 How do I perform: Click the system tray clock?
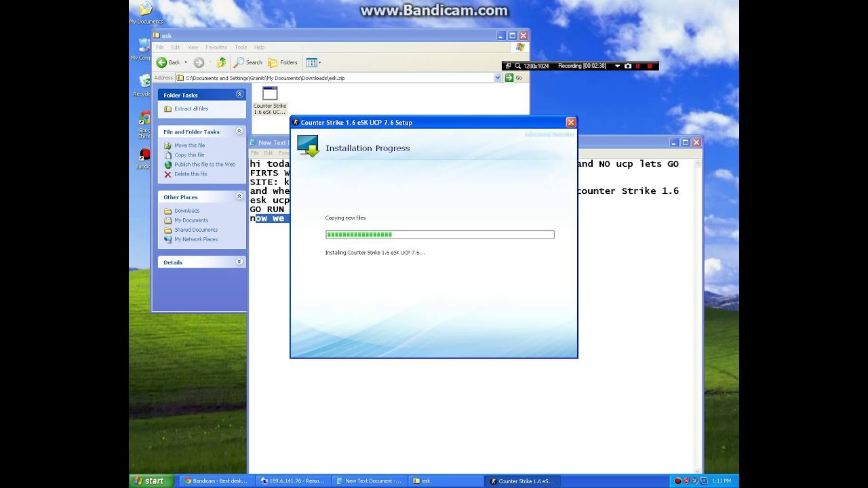(722, 481)
